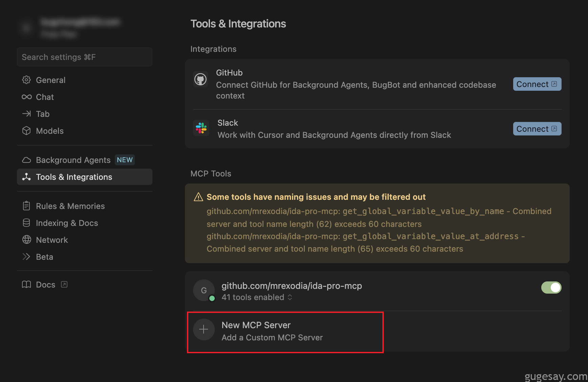Click the naming issues warning heading
Image resolution: width=588 pixels, height=382 pixels.
316,197
